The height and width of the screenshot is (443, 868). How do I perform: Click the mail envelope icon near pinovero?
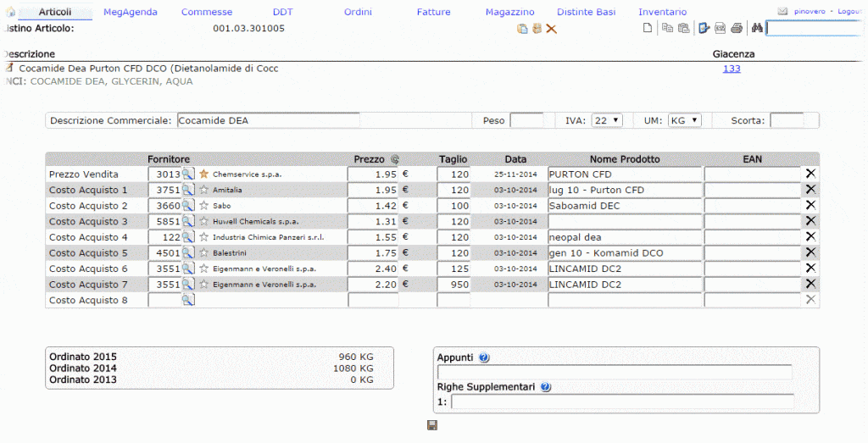(782, 11)
